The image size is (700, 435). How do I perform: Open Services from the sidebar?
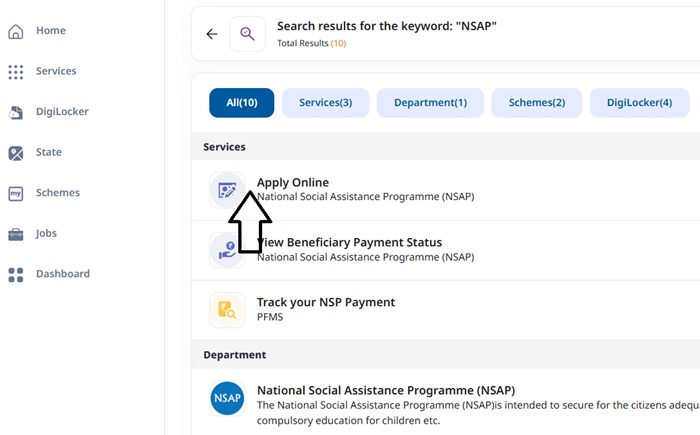coord(56,71)
